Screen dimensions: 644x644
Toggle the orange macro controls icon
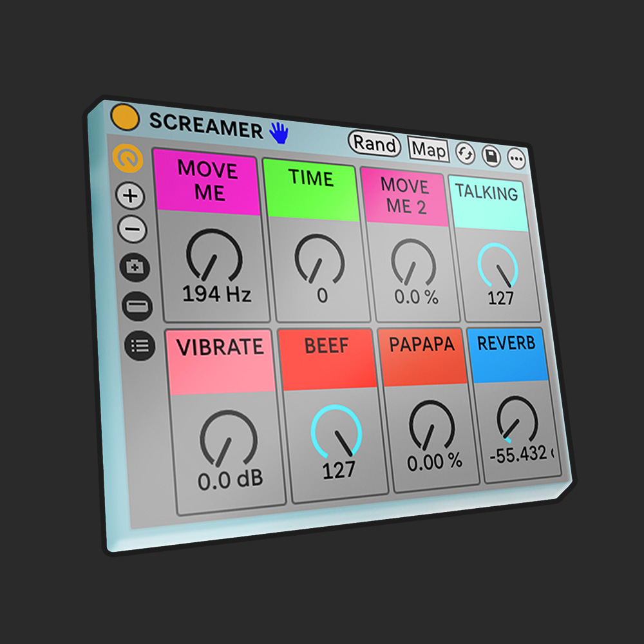pyautogui.click(x=128, y=158)
